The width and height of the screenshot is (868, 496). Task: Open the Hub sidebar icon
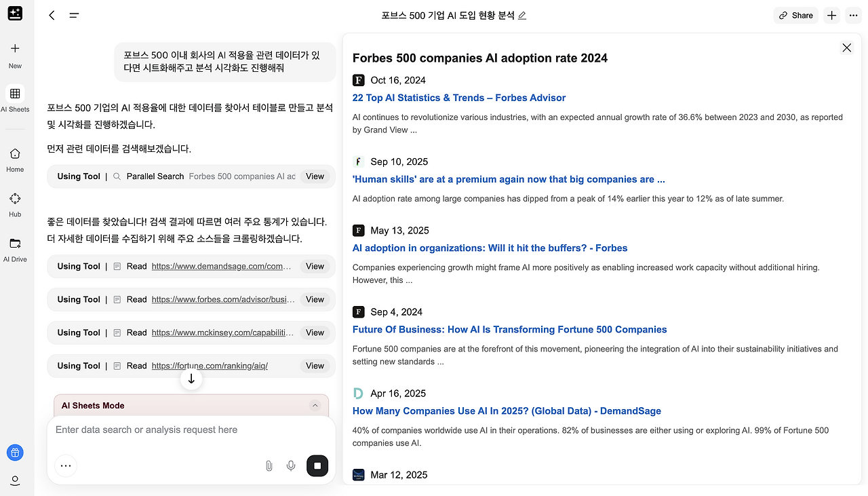click(x=15, y=199)
